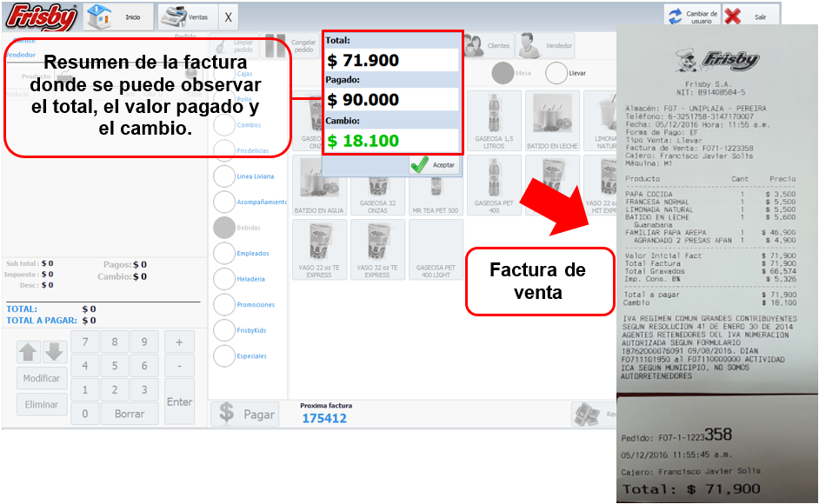Click the Cambio $ 18.100 field

[x=391, y=141]
